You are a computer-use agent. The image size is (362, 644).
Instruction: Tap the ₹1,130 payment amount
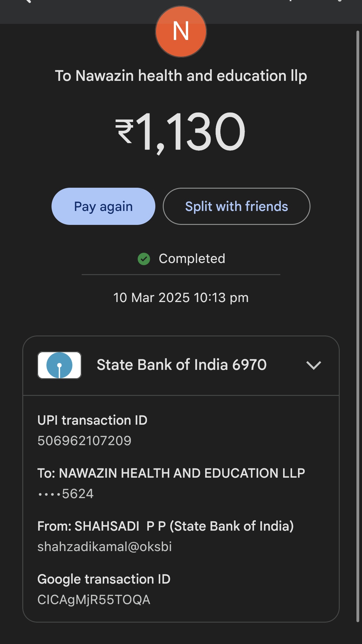pos(181,132)
